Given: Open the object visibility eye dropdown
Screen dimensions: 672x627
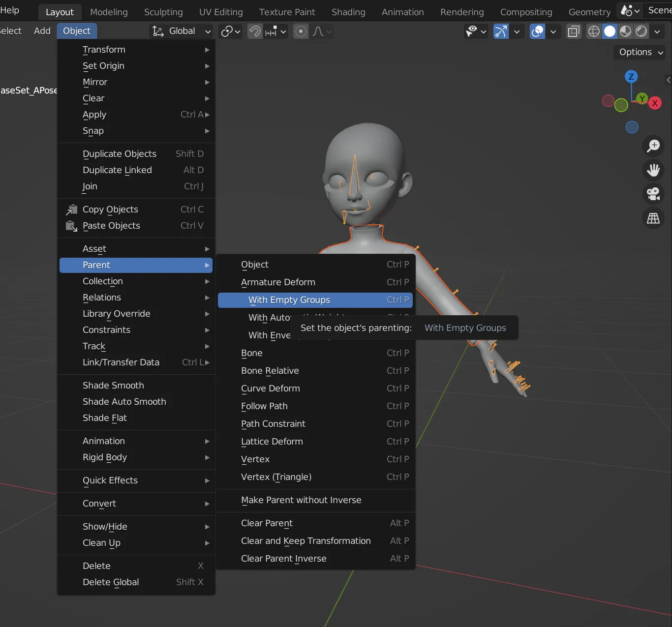Looking at the screenshot, I should pyautogui.click(x=476, y=31).
